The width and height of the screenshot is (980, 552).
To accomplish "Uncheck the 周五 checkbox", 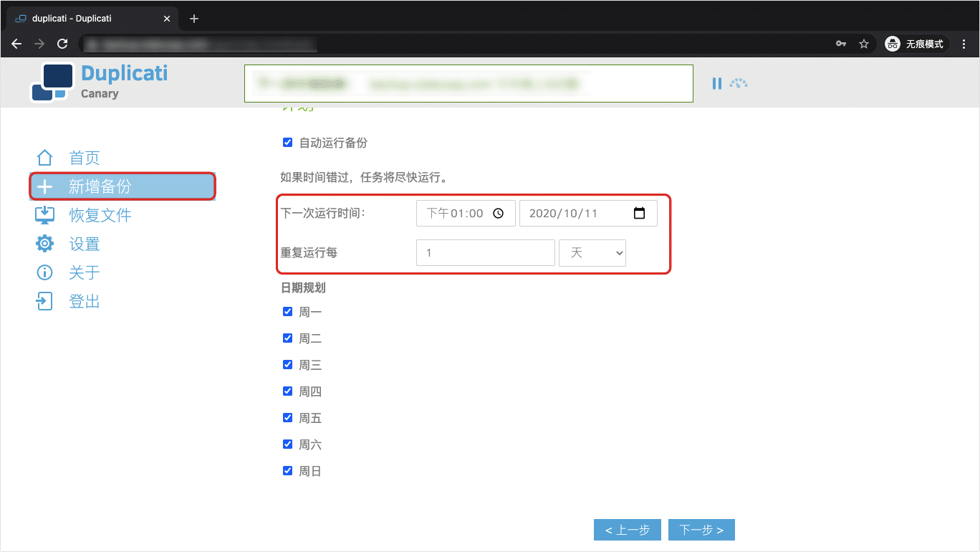I will point(287,418).
